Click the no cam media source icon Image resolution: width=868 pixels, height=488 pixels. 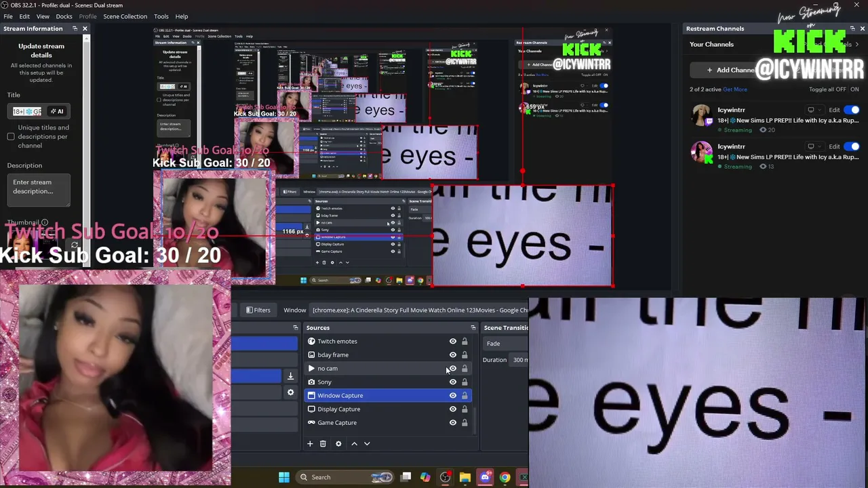311,368
